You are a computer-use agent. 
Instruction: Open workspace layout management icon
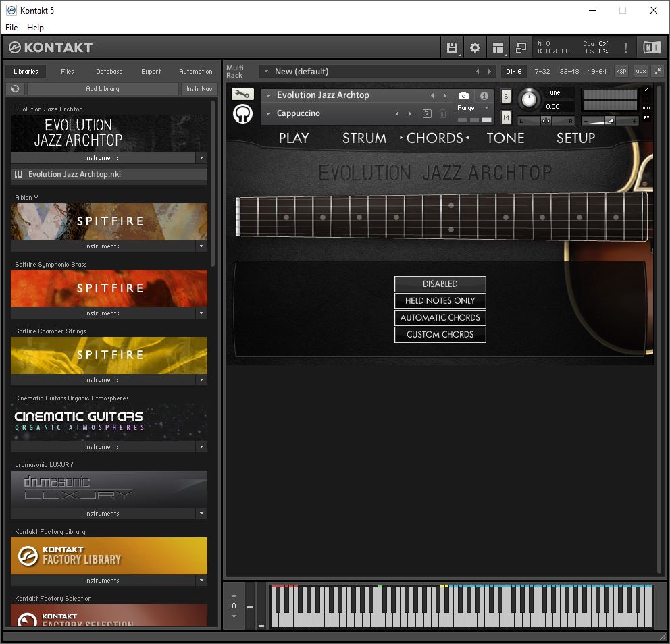[x=498, y=47]
